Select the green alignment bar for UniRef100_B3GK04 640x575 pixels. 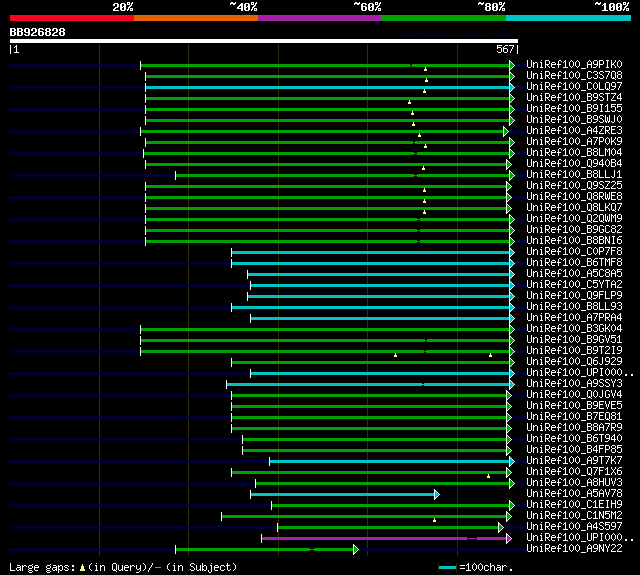(x=325, y=329)
